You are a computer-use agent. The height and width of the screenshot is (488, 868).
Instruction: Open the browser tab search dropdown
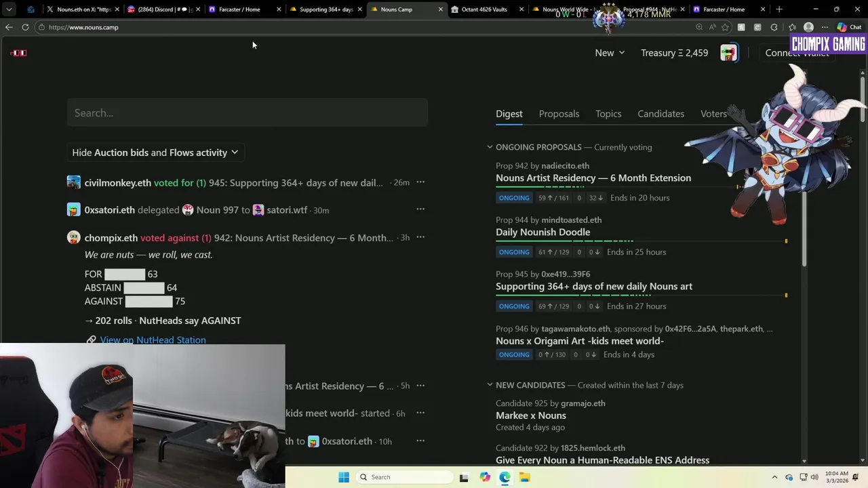pos(9,9)
